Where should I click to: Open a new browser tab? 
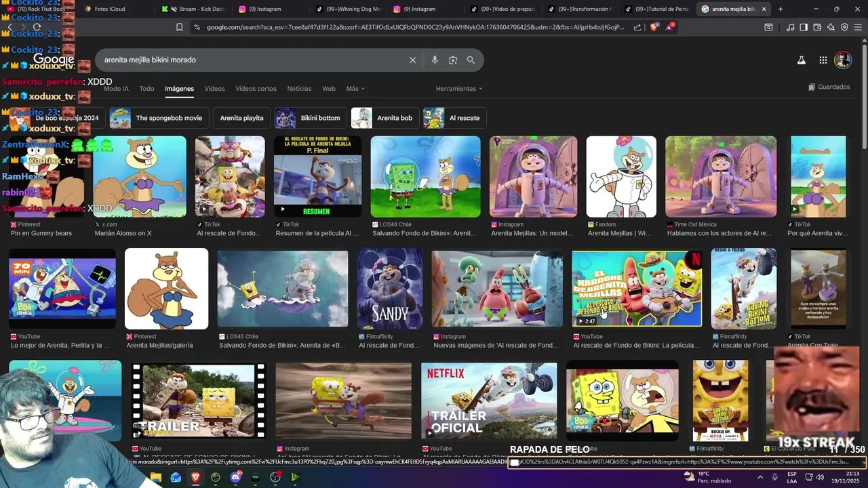(x=781, y=9)
